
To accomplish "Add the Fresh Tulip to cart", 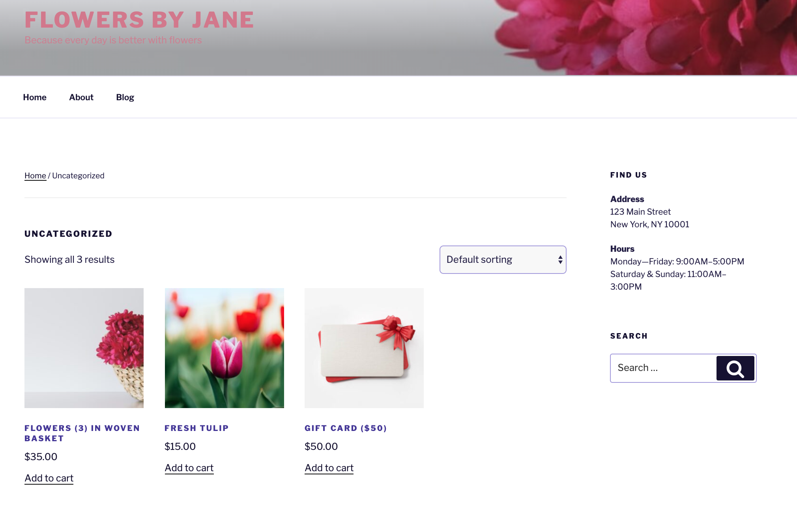I will coord(189,468).
